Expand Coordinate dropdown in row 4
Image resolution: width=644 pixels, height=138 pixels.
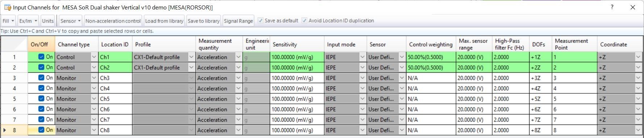638,88
